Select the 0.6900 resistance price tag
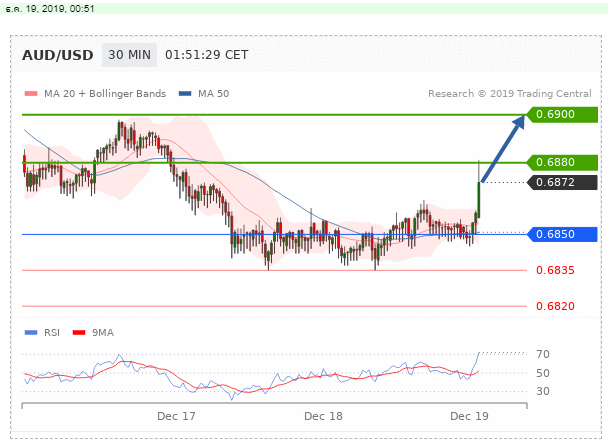Image resolution: width=608 pixels, height=447 pixels. tap(562, 114)
